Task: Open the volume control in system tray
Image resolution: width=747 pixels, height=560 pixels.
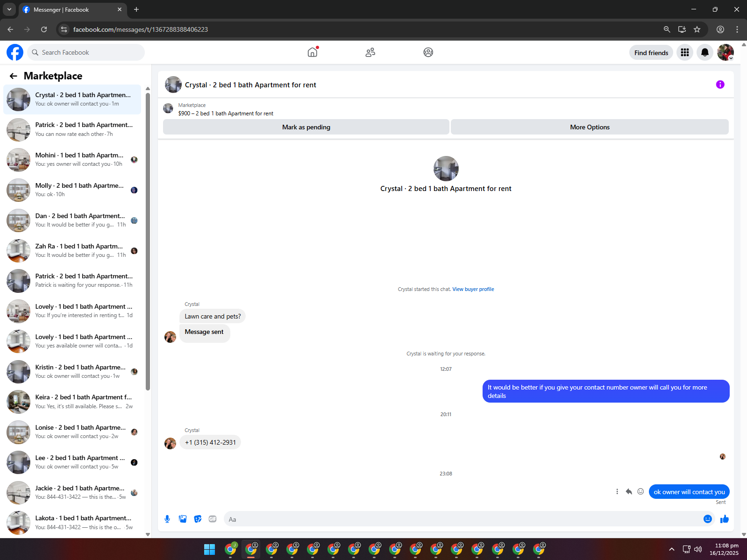Action: click(x=698, y=549)
